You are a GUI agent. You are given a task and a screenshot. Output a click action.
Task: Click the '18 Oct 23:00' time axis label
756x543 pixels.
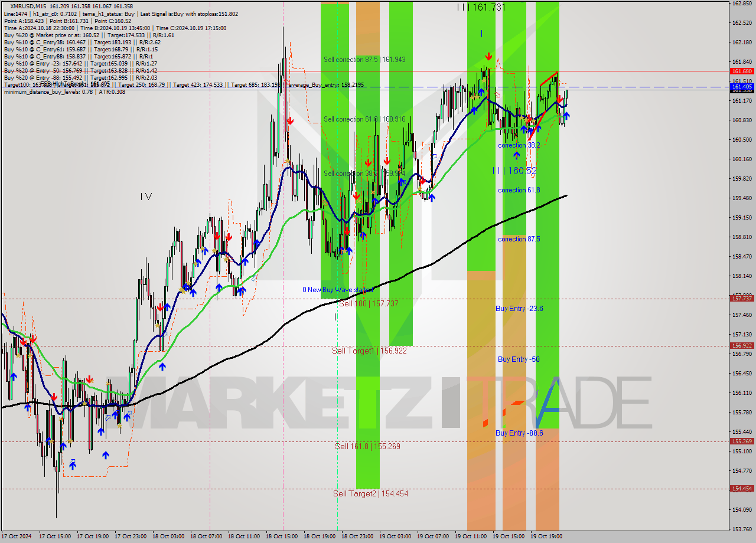point(357,537)
